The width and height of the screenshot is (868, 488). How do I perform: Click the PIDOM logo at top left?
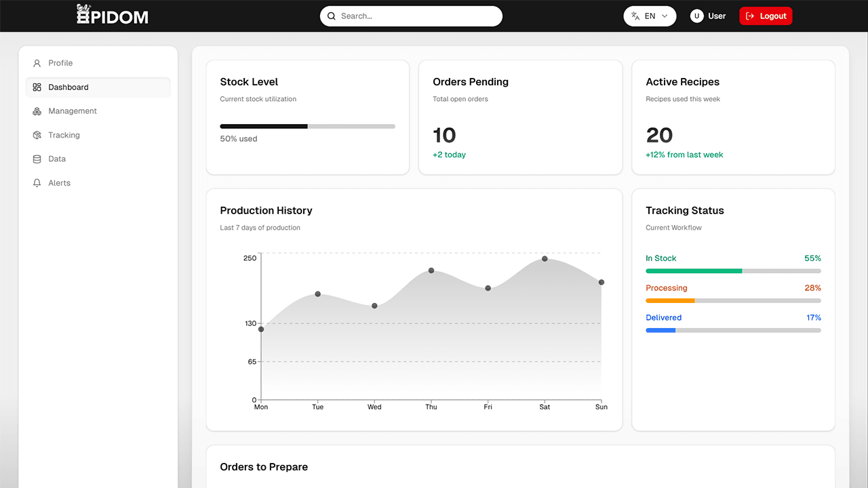pos(112,14)
